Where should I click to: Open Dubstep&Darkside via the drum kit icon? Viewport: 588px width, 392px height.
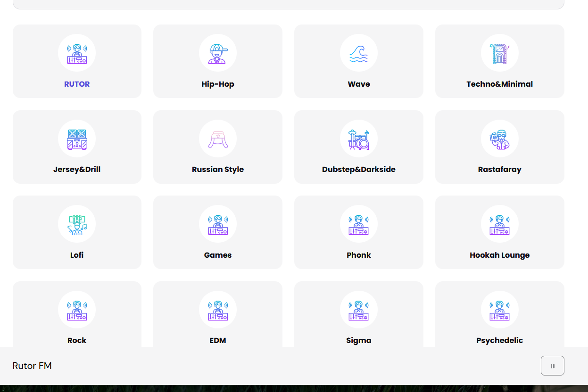click(x=358, y=139)
